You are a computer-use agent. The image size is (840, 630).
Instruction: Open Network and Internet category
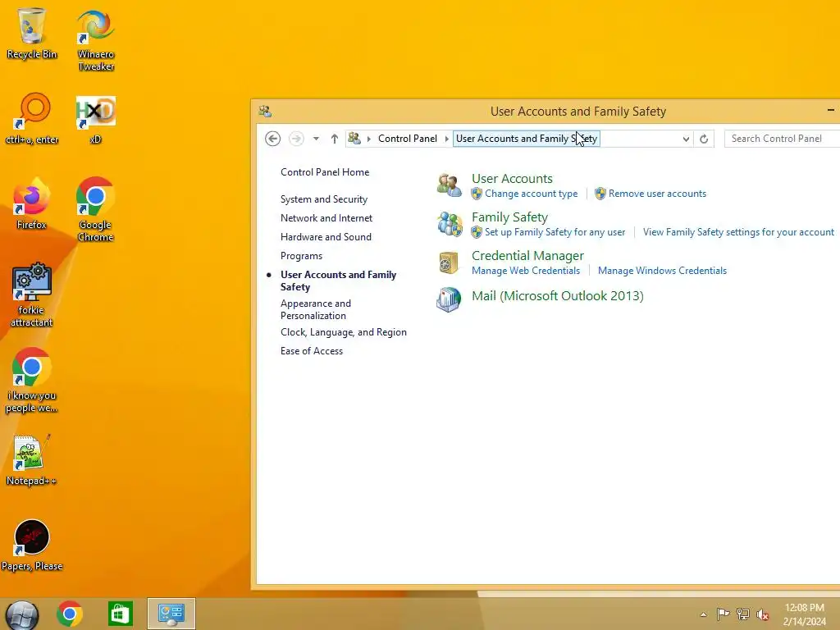pyautogui.click(x=326, y=218)
